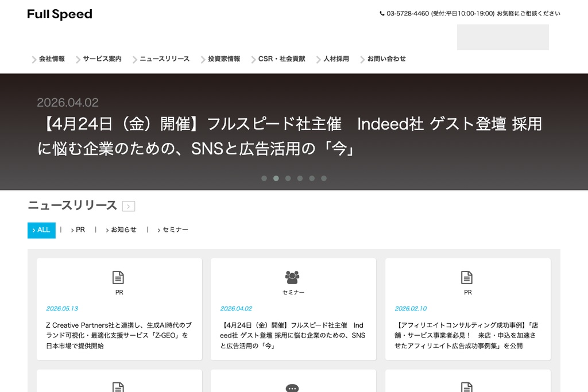Click document icon on 2026.05.13 PR card
This screenshot has height=392, width=588.
(x=118, y=278)
